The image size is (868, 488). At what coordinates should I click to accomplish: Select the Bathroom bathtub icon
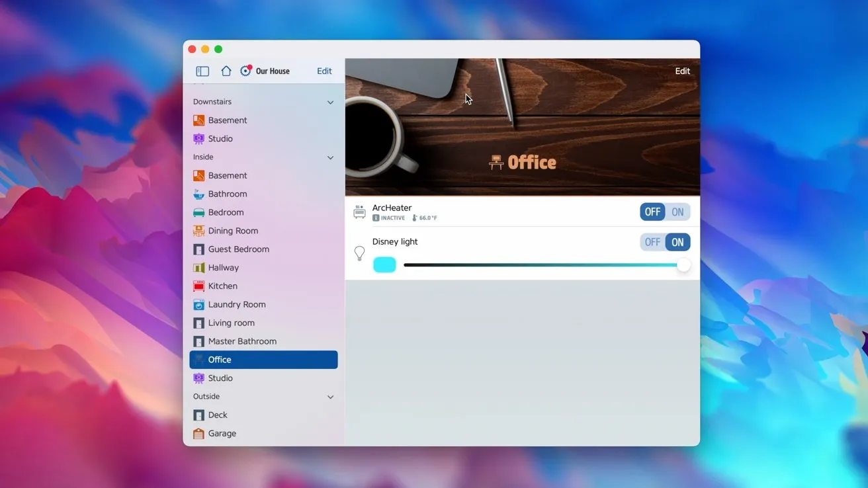point(198,194)
